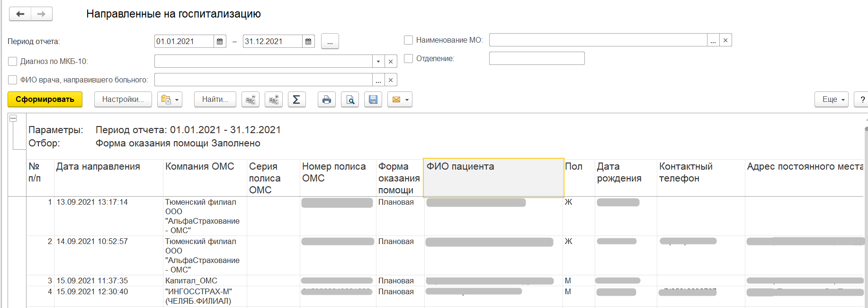Save report using floppy disk icon
The image size is (868, 308).
click(373, 100)
